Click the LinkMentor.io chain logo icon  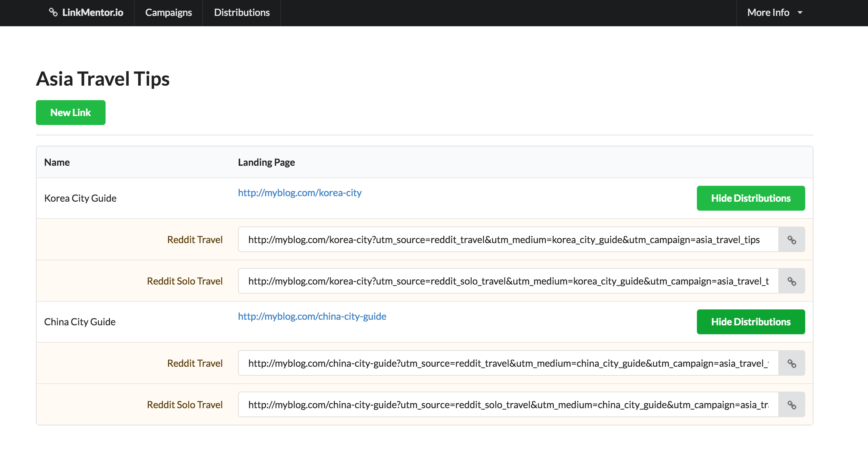[x=53, y=12]
